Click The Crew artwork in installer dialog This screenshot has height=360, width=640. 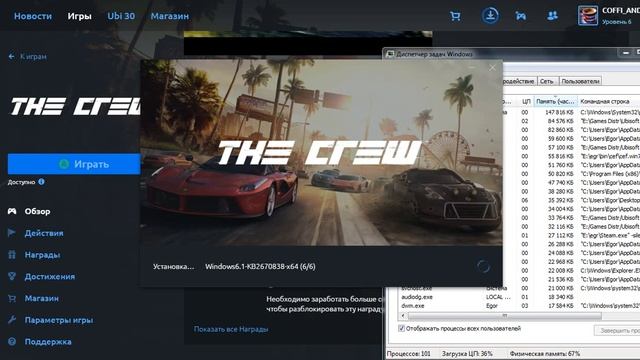tap(321, 153)
